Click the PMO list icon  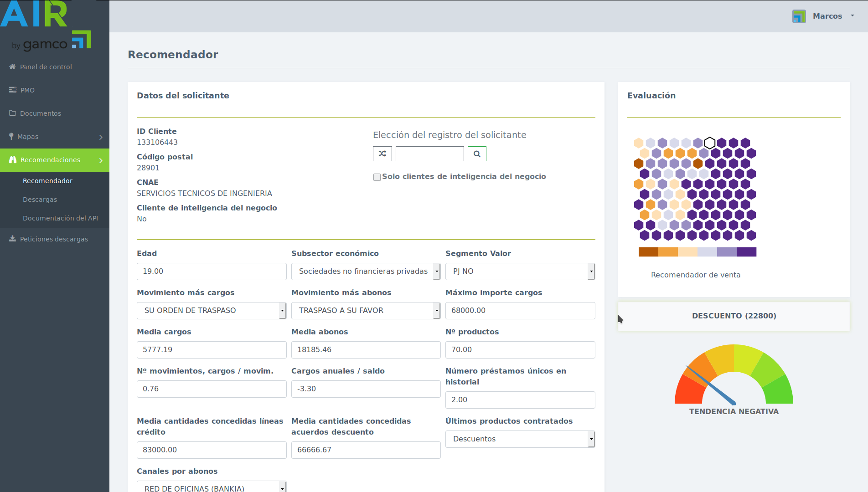[x=13, y=90]
